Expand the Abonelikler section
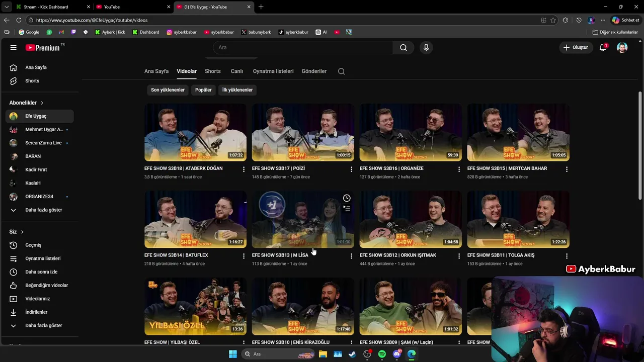 26,103
